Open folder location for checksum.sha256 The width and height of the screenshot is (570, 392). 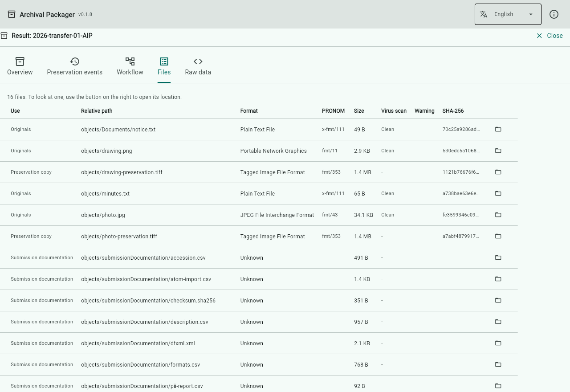(498, 300)
